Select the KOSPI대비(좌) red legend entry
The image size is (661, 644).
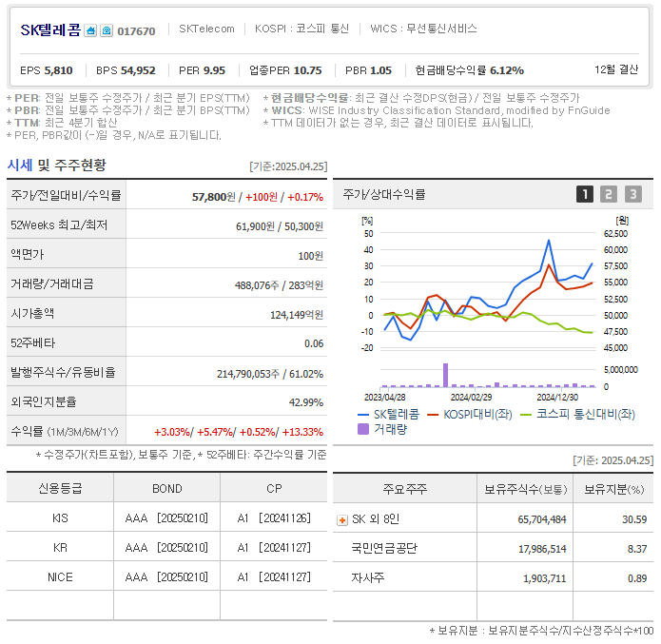click(469, 415)
